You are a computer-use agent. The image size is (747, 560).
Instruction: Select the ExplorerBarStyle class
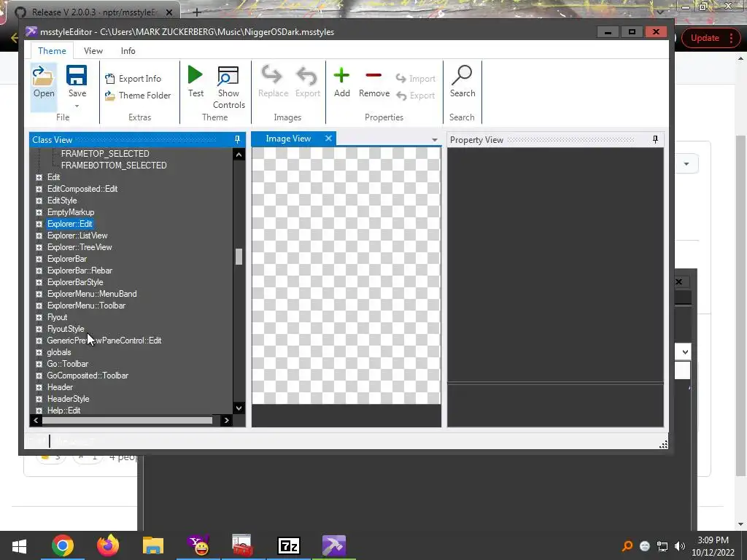click(x=75, y=282)
